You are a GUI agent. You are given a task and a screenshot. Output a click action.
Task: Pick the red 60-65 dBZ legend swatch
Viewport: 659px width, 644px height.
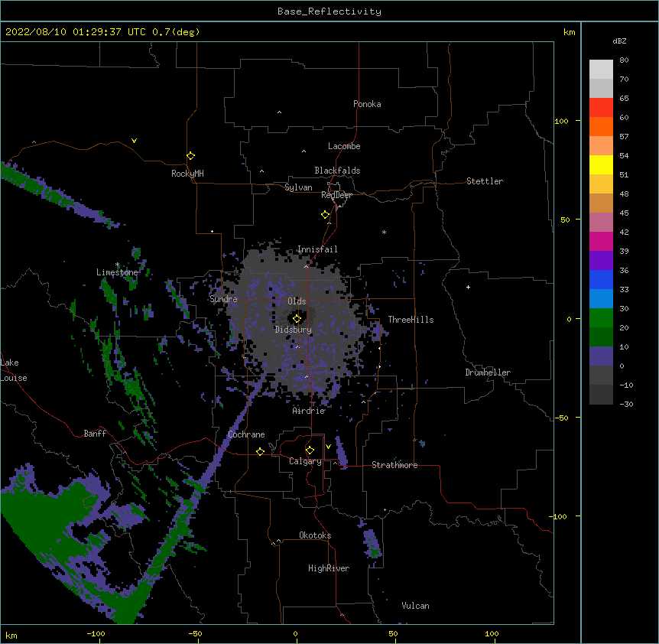click(x=601, y=108)
